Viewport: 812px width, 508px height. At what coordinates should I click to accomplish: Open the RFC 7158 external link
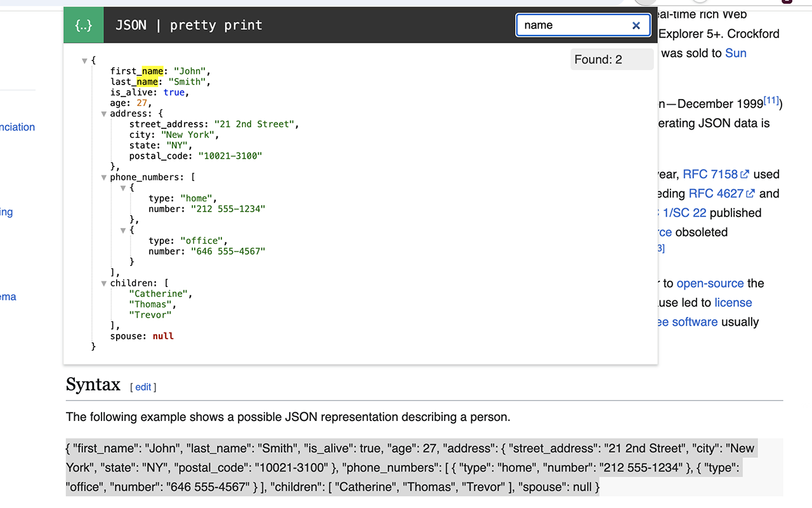[716, 174]
